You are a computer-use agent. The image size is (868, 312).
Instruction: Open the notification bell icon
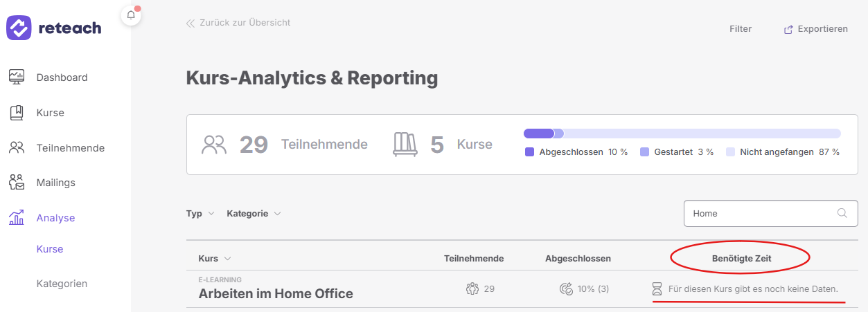[131, 15]
